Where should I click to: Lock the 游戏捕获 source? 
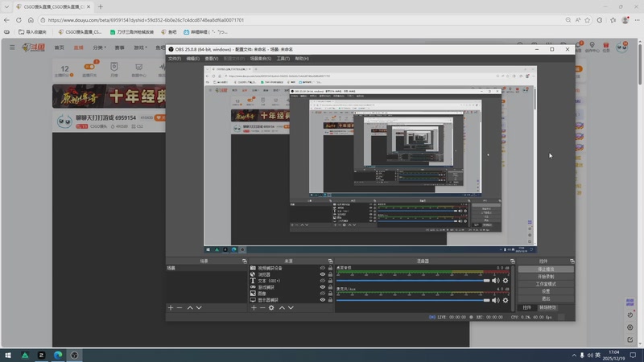[x=330, y=287]
